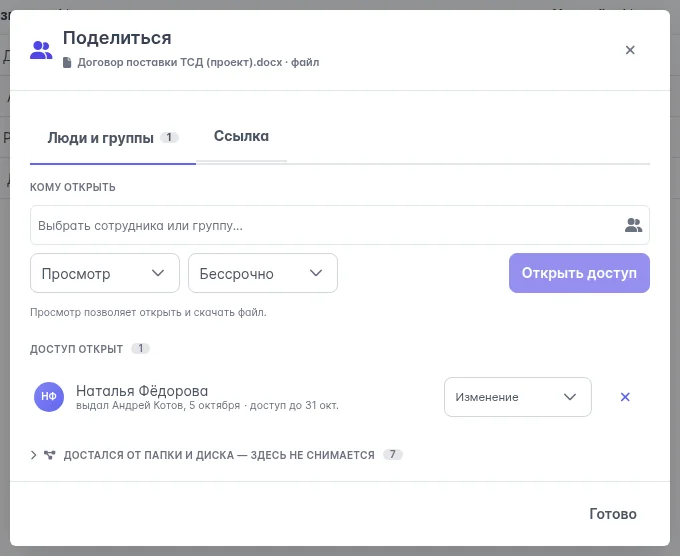Image resolution: width=680 pixels, height=556 pixels.
Task: Click the Открыть доступ button
Action: coord(579,273)
